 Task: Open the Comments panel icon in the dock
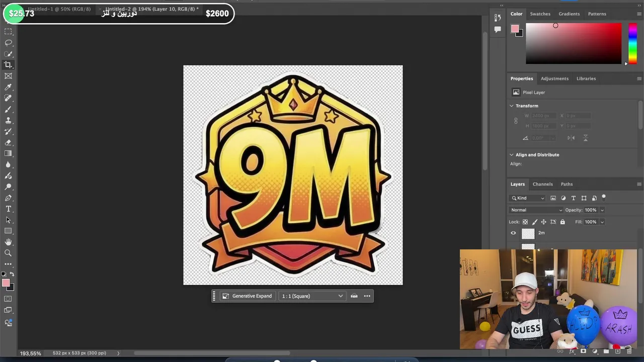coord(498,30)
